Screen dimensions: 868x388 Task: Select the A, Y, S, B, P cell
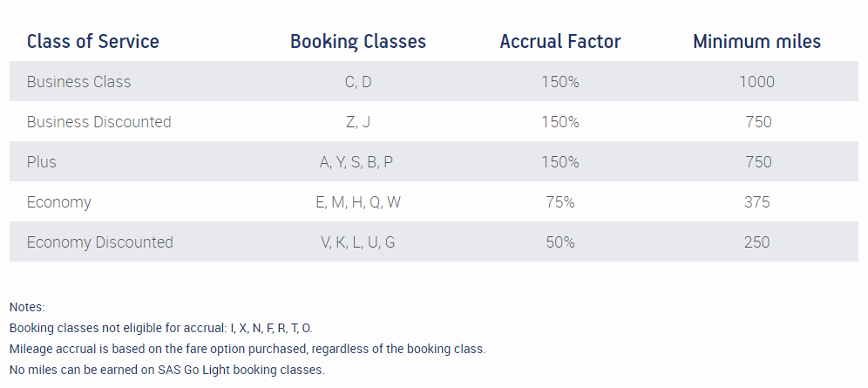point(356,162)
